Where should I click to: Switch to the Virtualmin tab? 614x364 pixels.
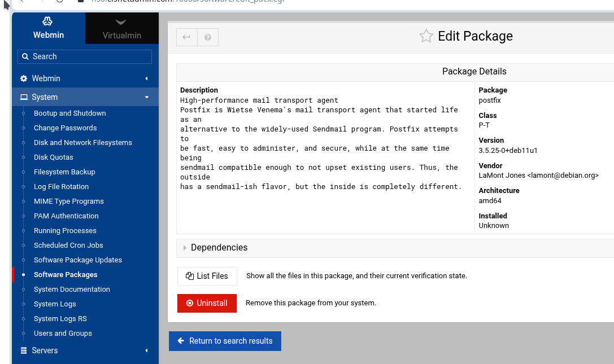coord(122,28)
